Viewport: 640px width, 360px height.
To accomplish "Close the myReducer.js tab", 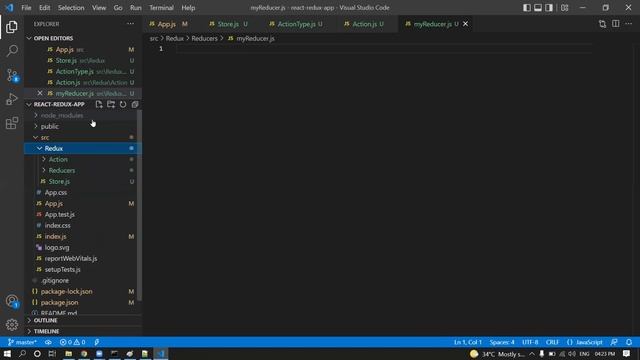I will (x=465, y=24).
